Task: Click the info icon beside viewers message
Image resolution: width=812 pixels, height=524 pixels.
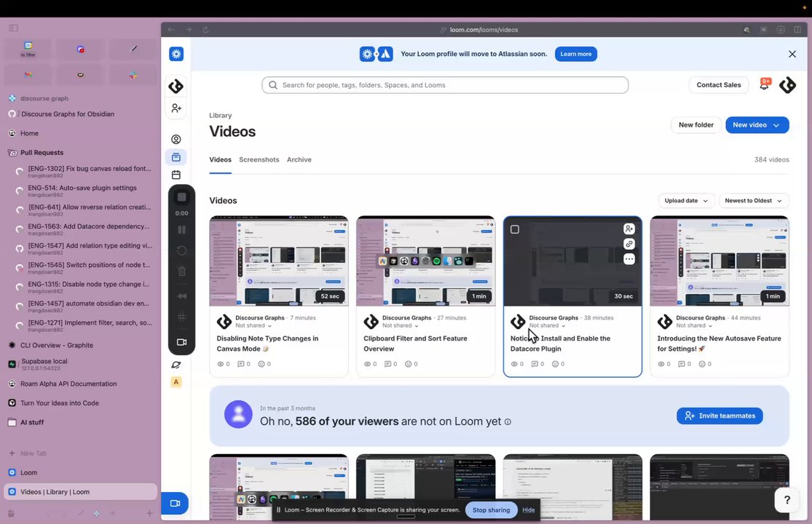Action: point(508,421)
